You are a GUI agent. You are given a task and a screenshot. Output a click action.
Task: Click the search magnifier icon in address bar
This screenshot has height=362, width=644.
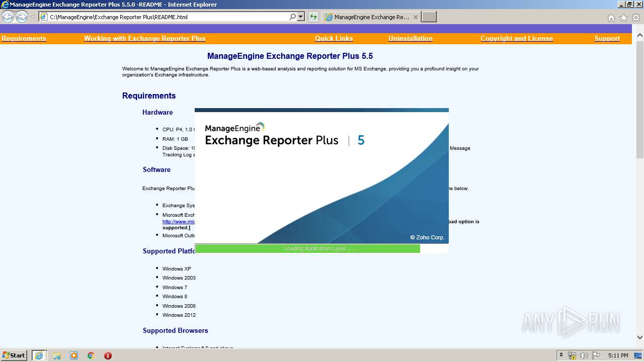pos(292,17)
